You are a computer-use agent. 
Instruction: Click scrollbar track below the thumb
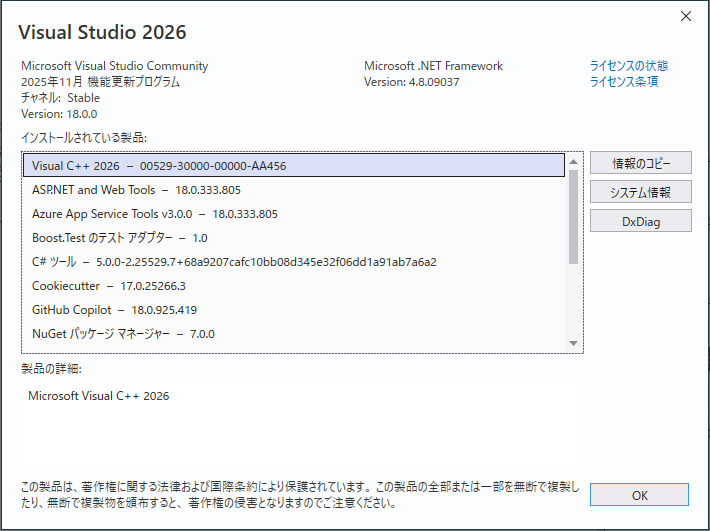click(x=574, y=300)
